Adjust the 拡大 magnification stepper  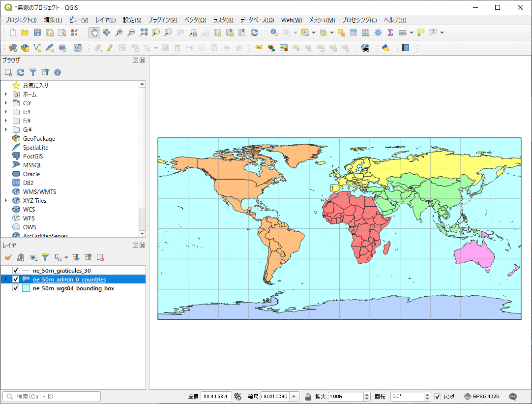(x=368, y=396)
